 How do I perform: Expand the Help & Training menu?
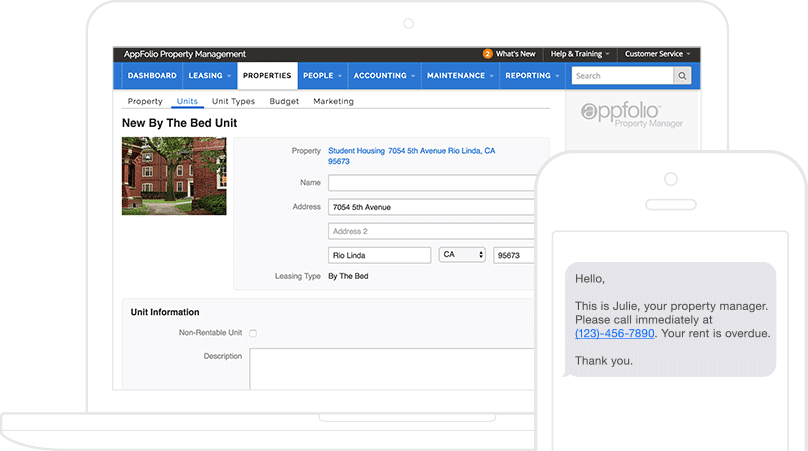(579, 54)
